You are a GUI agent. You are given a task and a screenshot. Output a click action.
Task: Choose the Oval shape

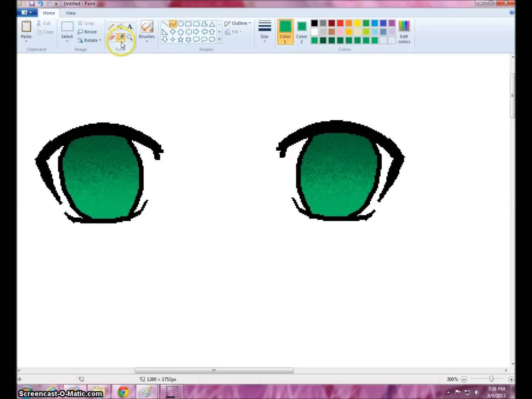[180, 24]
